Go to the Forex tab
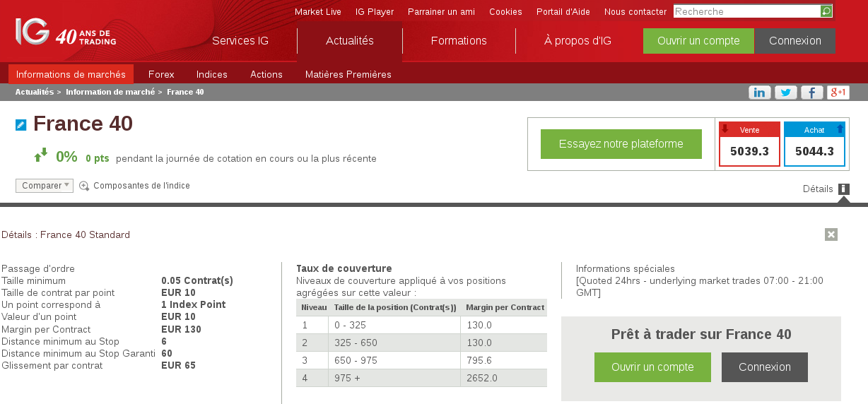This screenshot has width=868, height=404. click(161, 74)
